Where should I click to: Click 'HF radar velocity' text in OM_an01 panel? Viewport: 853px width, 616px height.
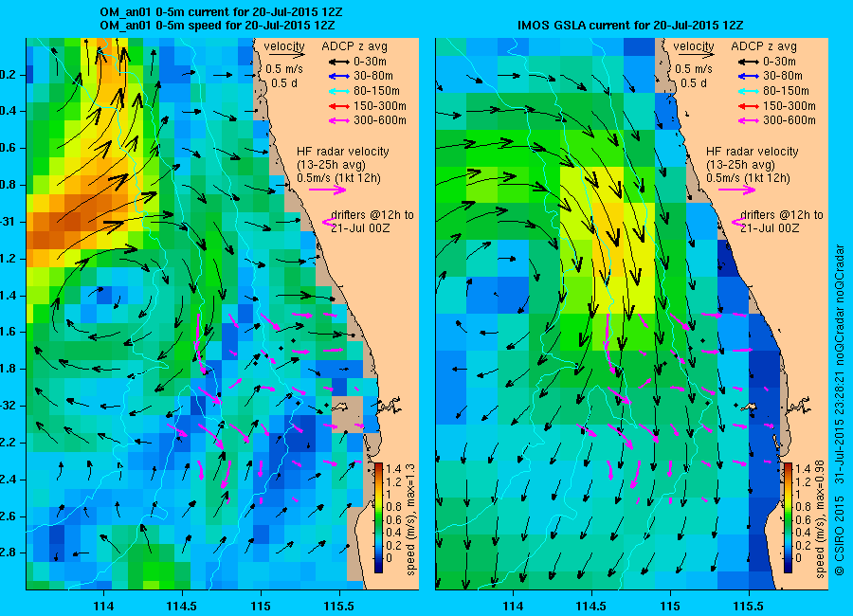pos(343,152)
